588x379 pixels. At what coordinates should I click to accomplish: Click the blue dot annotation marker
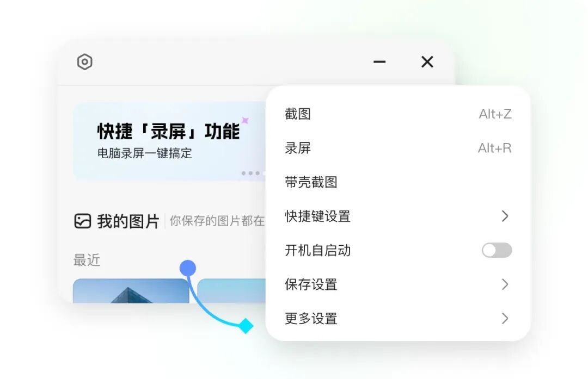[x=188, y=266]
